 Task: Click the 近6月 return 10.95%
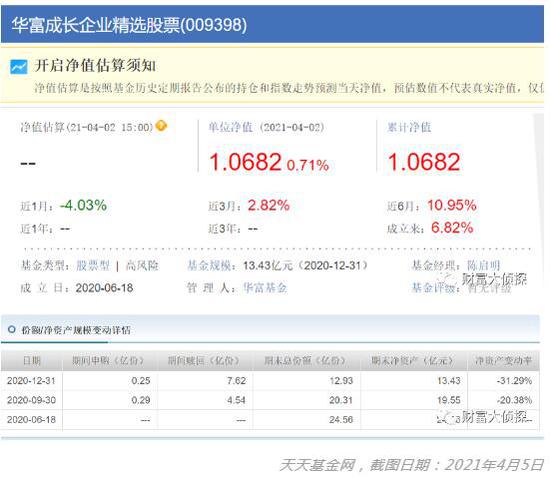452,205
